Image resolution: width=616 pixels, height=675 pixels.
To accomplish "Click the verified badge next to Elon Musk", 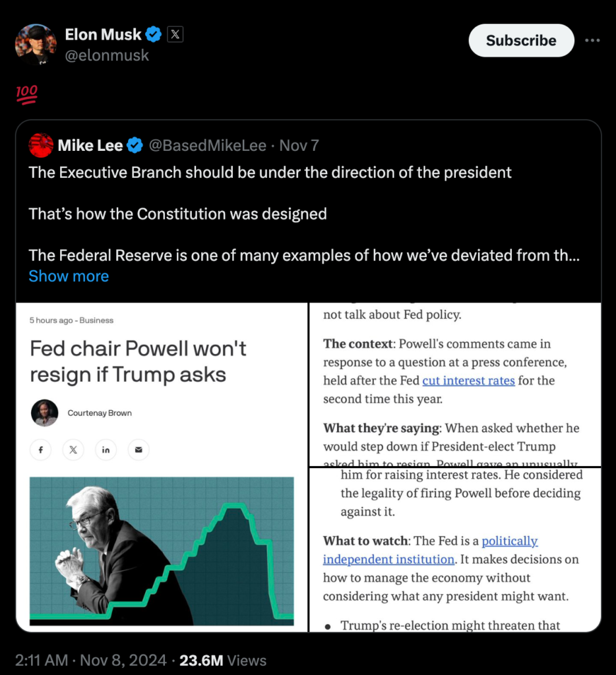I will [x=152, y=34].
